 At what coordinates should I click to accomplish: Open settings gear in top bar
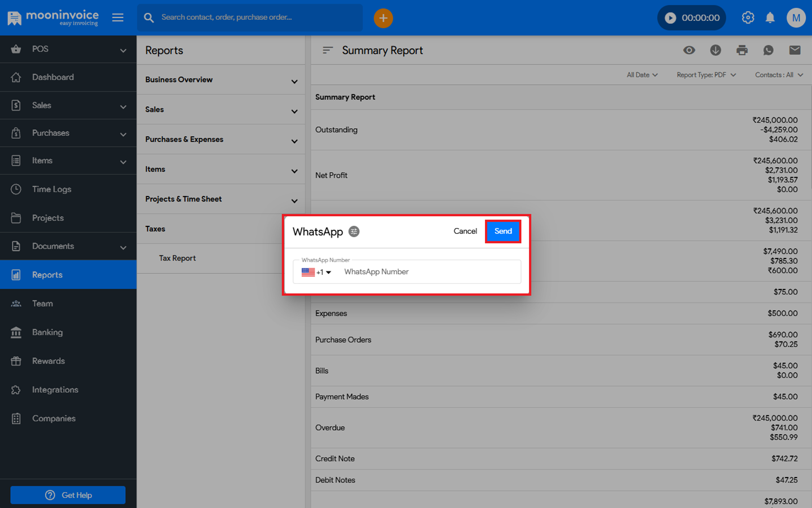click(x=748, y=18)
